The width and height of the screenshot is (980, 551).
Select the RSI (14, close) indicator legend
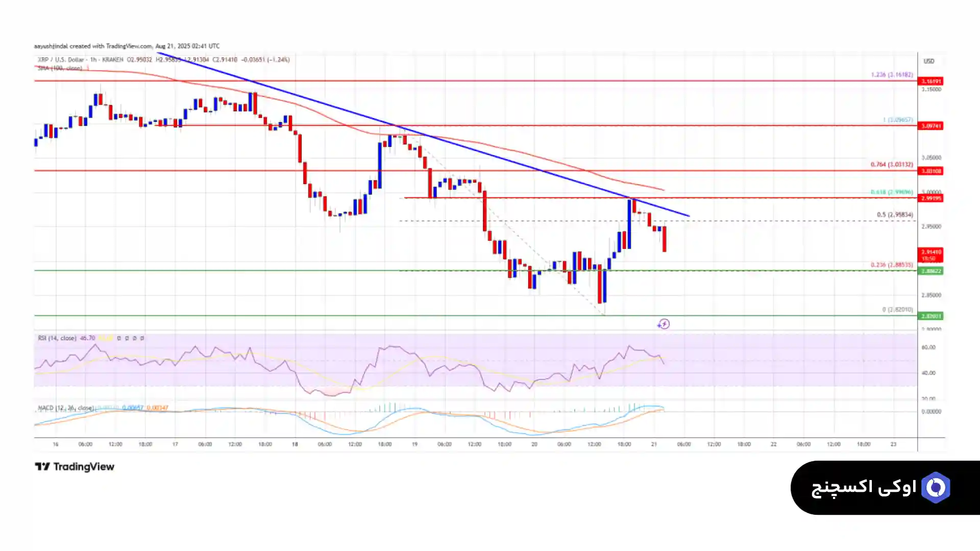(57, 338)
